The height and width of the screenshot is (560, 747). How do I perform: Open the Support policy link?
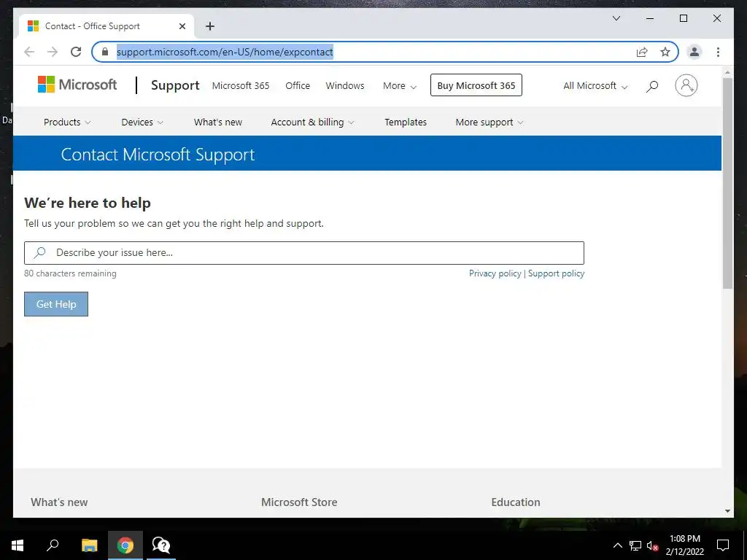point(556,273)
